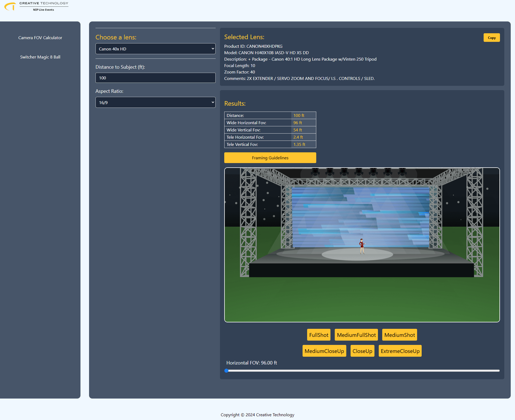Select the CloseUp framing button
Viewport: 515px width, 420px height.
click(x=362, y=351)
